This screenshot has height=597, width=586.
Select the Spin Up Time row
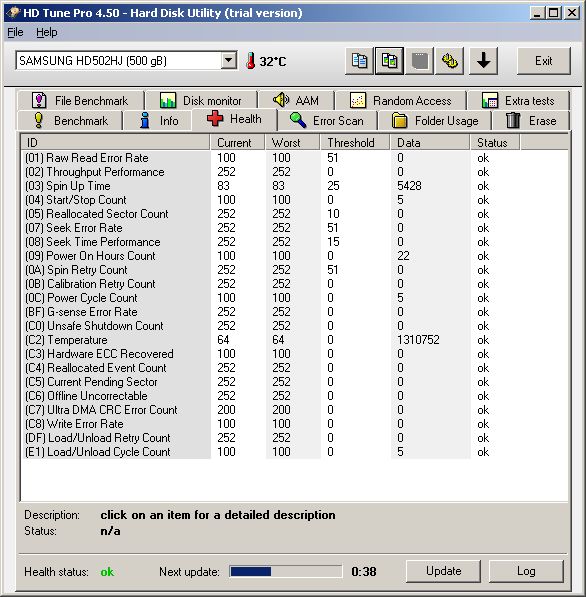click(x=294, y=186)
